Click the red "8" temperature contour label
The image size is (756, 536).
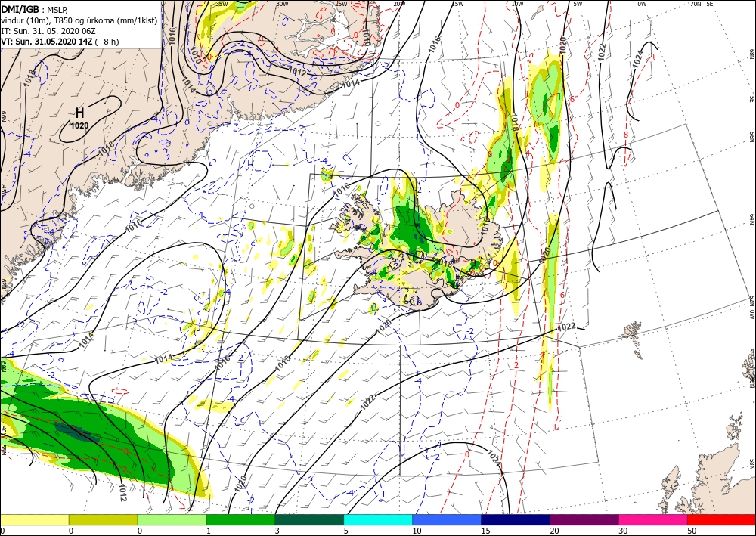point(626,135)
